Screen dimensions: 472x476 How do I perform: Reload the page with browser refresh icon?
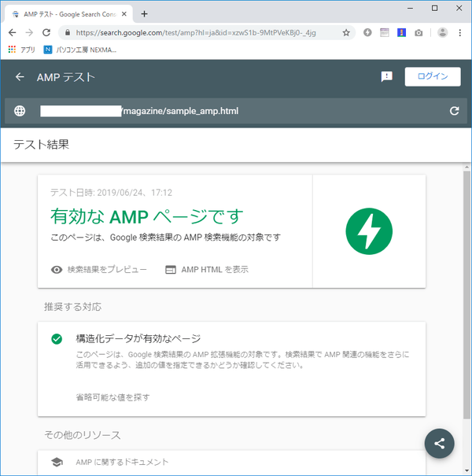point(46,32)
